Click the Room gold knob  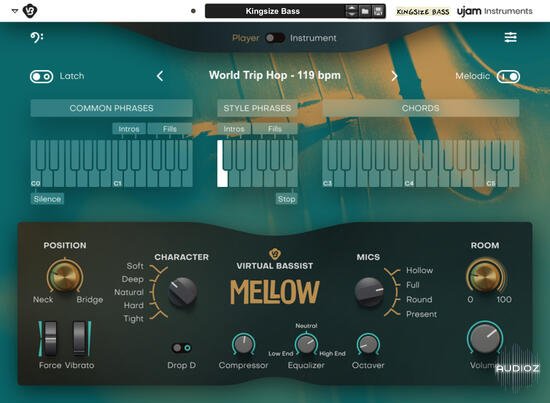pos(485,276)
